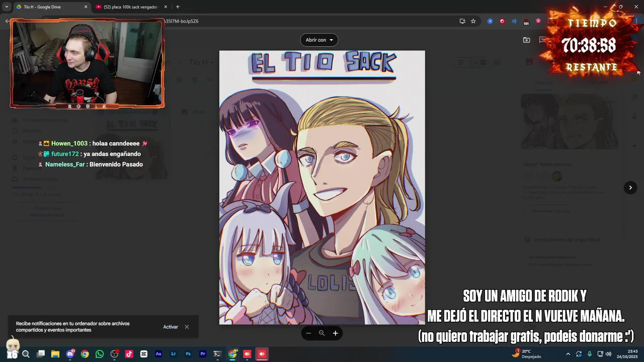
Task: Open the weather widget showing 20°C Despejado
Action: [527, 354]
